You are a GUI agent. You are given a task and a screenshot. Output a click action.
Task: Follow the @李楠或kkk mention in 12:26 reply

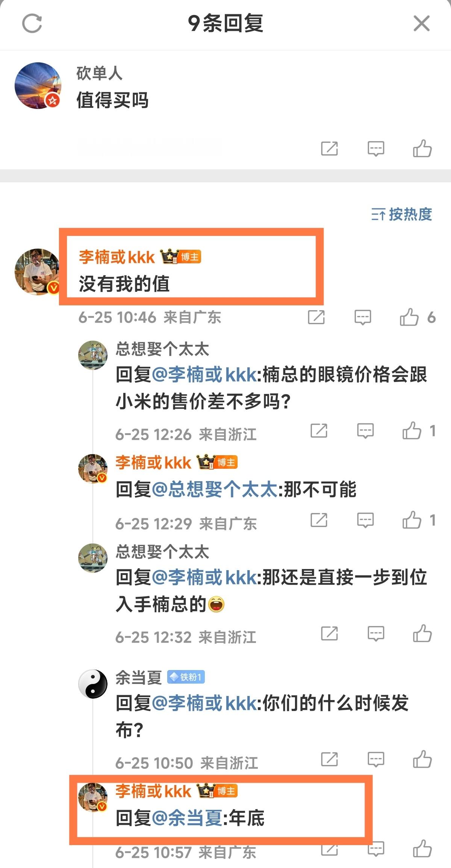tap(205, 374)
